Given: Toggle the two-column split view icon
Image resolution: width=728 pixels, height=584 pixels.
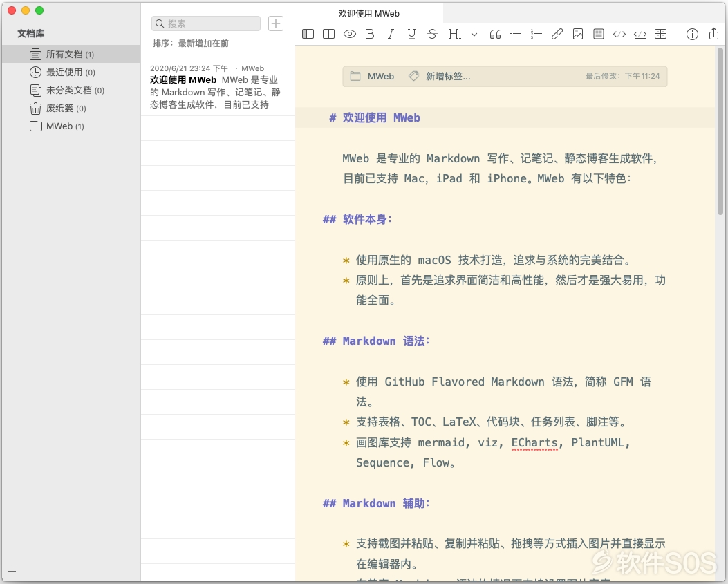Looking at the screenshot, I should pyautogui.click(x=328, y=34).
